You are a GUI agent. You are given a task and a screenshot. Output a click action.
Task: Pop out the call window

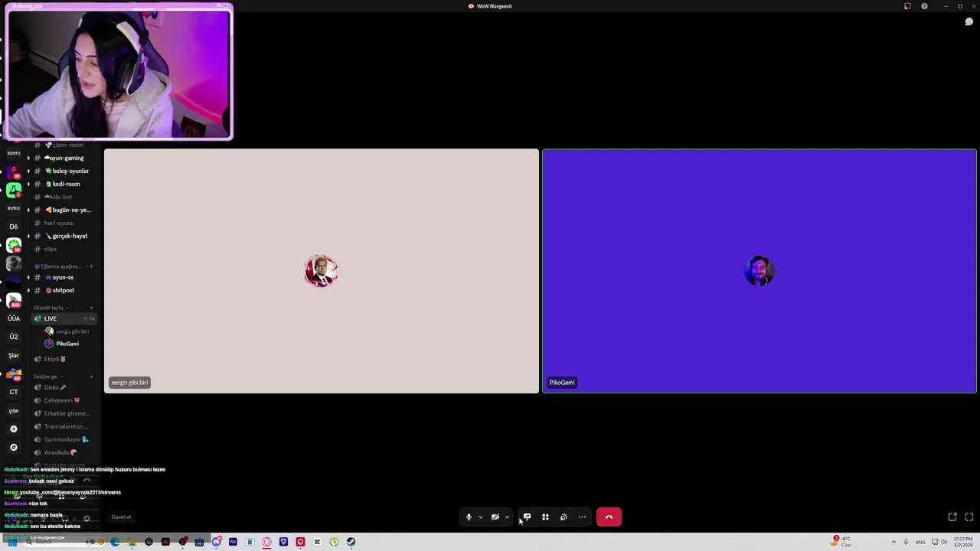point(952,517)
